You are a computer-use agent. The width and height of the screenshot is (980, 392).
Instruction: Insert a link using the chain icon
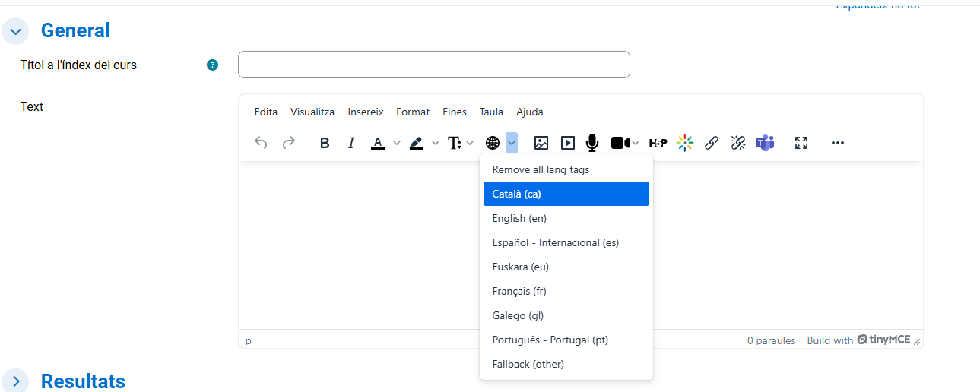[x=712, y=143]
